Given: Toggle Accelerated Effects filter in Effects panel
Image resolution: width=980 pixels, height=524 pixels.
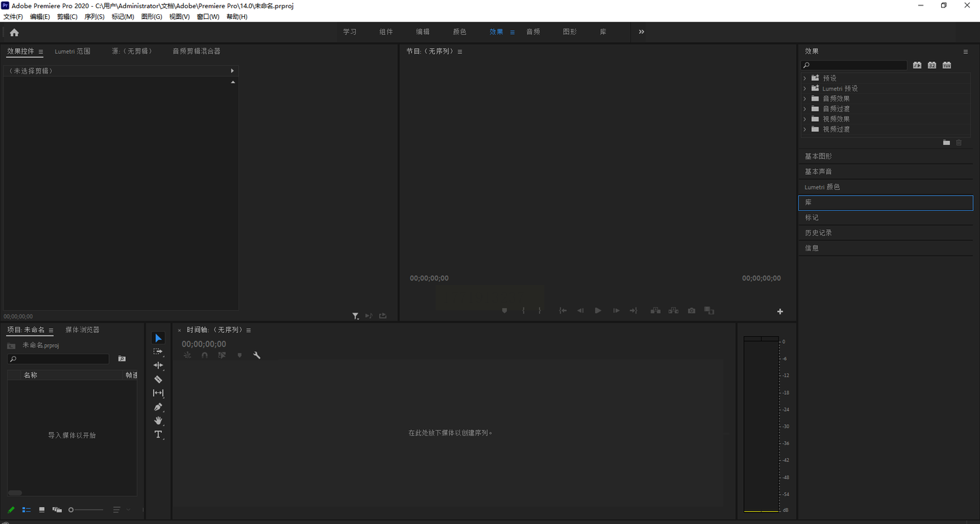Looking at the screenshot, I should tap(917, 65).
